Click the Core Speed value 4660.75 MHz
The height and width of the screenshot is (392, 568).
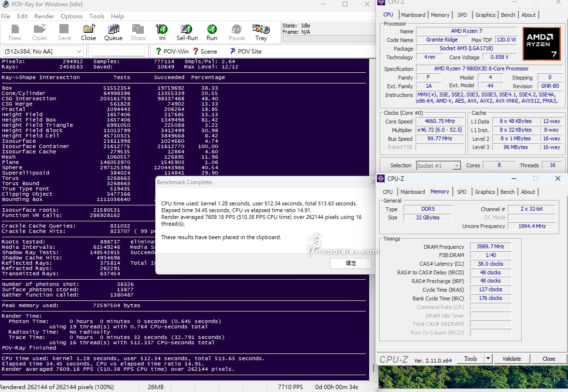(440, 121)
